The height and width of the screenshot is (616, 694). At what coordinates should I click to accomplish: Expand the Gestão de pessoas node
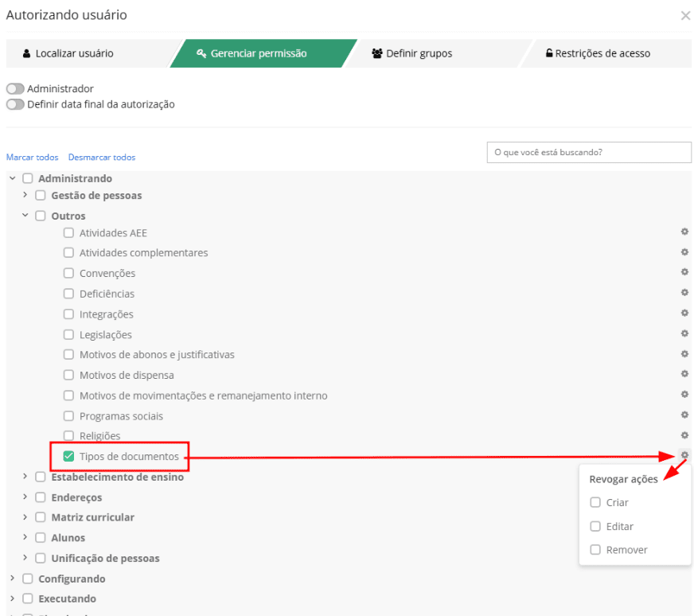coord(25,195)
